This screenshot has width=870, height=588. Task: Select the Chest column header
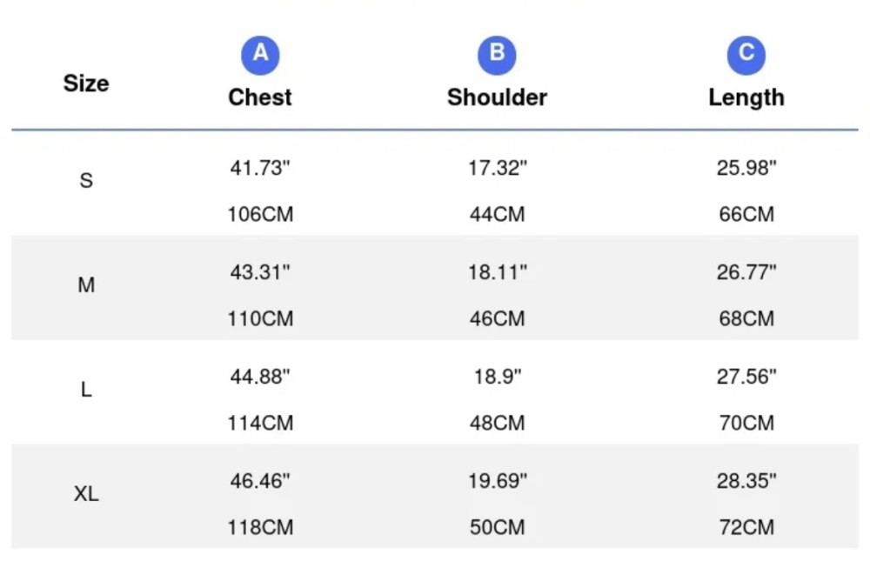click(260, 97)
